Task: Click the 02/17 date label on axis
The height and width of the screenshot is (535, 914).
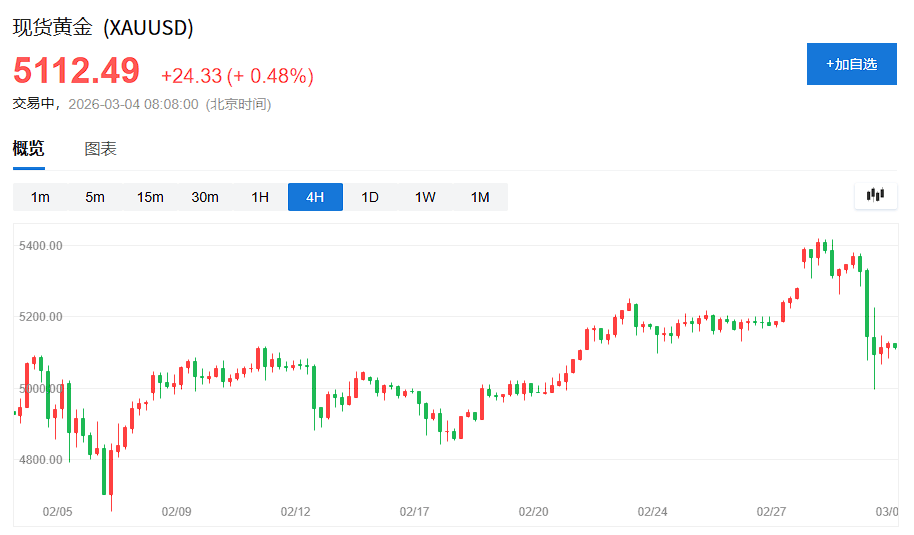Action: click(x=414, y=511)
